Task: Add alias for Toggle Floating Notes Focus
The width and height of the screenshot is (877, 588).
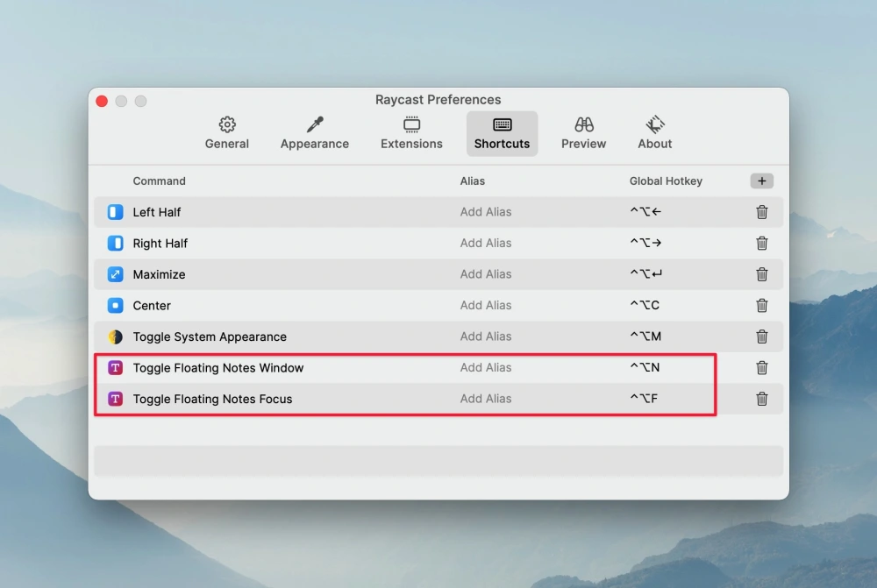Action: (x=486, y=399)
